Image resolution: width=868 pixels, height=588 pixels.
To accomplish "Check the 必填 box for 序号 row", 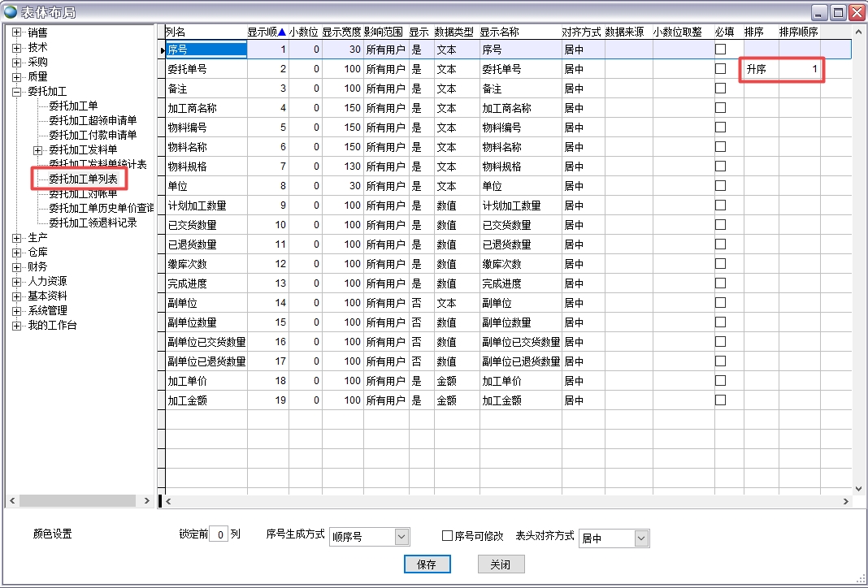I will click(720, 50).
